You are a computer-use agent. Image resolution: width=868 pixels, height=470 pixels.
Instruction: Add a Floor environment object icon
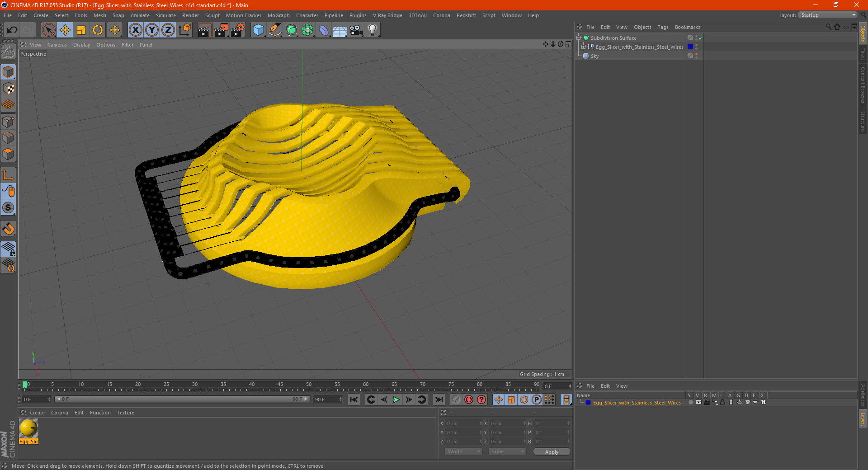(340, 30)
